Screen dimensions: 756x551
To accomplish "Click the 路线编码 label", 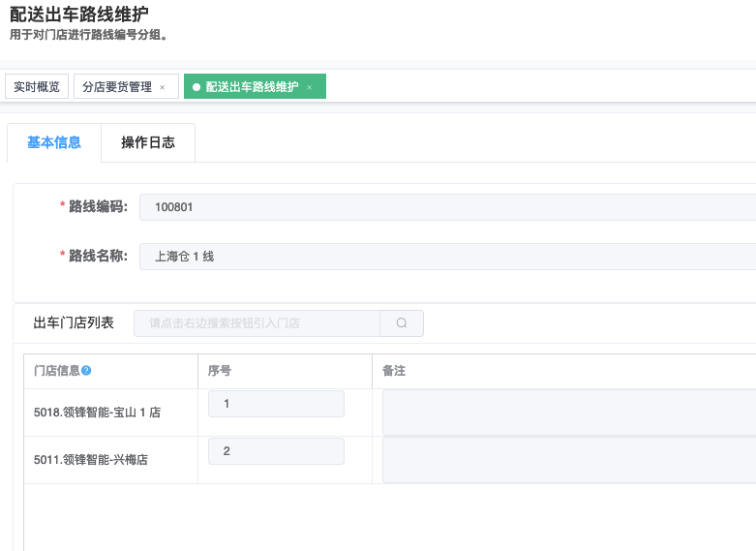I will click(x=98, y=206).
